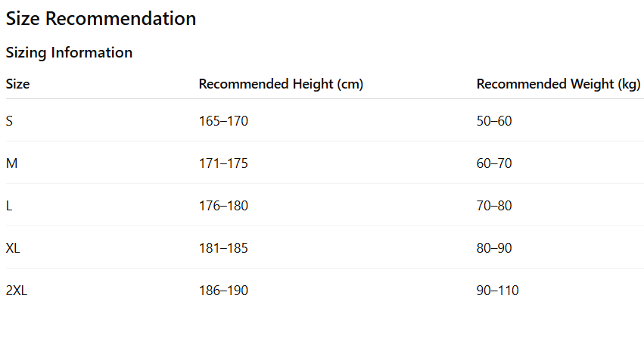Click the Recommended Weight (kg) column header
644x342 pixels.
[558, 84]
